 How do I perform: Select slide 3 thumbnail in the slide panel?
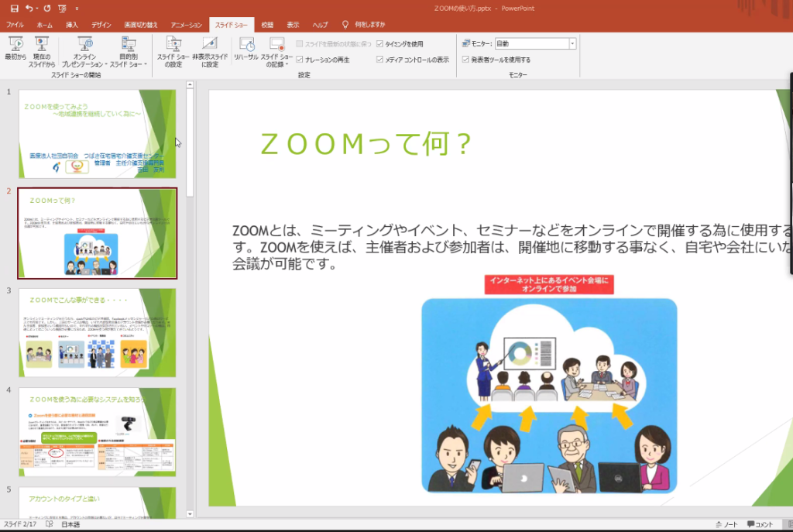(x=97, y=332)
